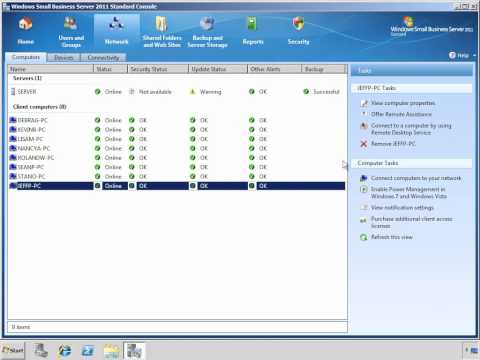Sort by the Status column header
The width and height of the screenshot is (480, 360).
coord(110,69)
